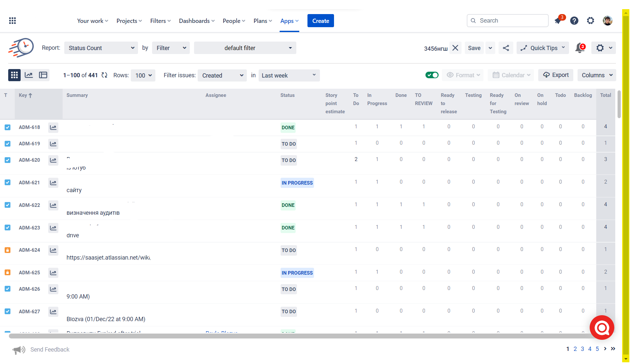Click the share report icon
Viewport: 630px width, 364px height.
[506, 48]
